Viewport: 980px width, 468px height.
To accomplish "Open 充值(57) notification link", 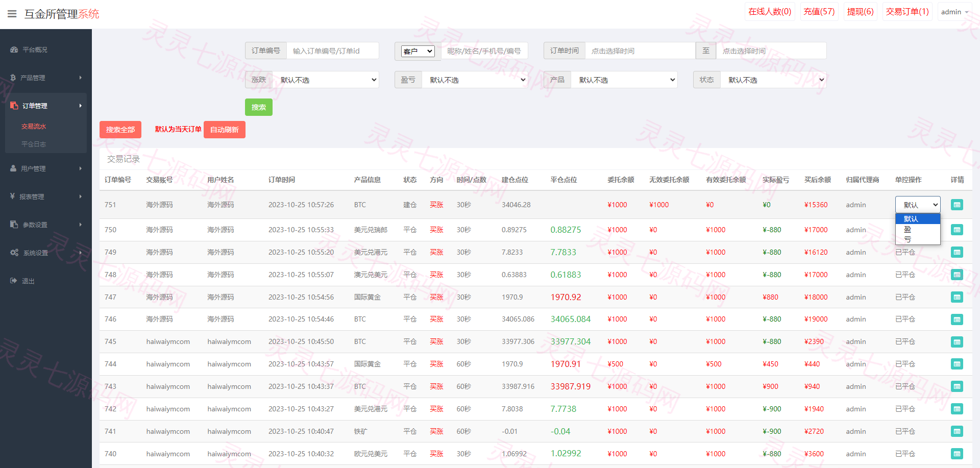I will point(819,12).
